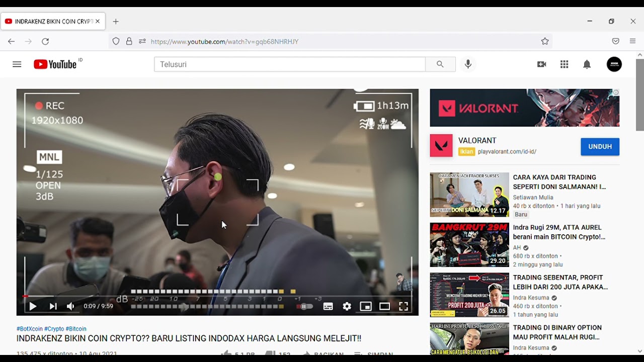Open the Setiawan Mulia channel name
The image size is (644, 362).
pos(533,198)
